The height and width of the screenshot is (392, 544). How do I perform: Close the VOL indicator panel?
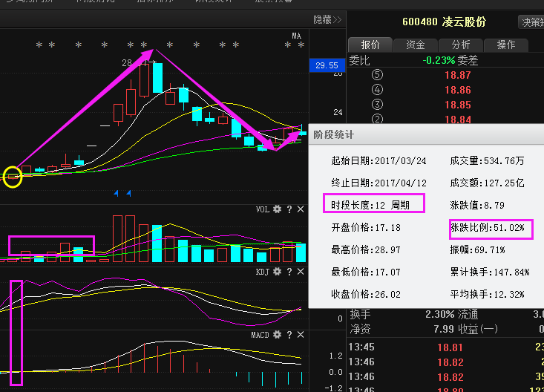point(301,209)
